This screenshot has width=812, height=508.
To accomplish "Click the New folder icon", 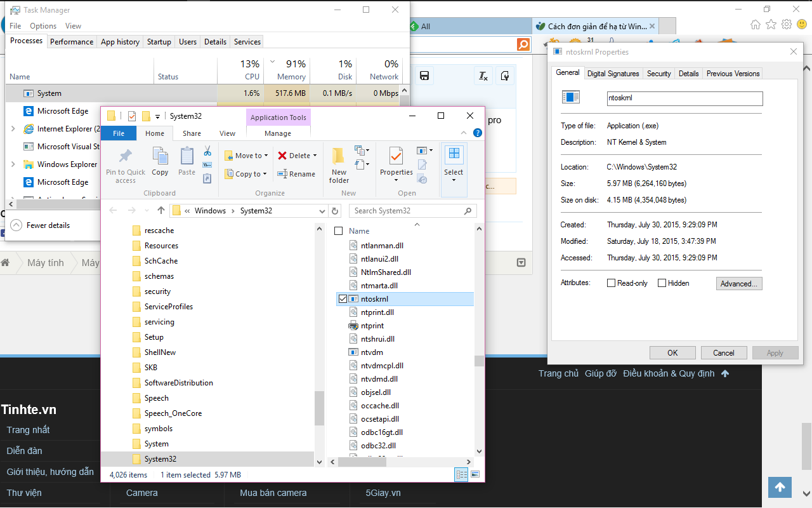I will 339,156.
